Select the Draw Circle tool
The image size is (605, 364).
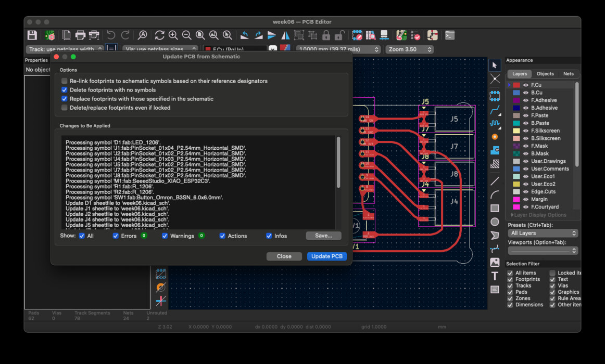coord(495,222)
